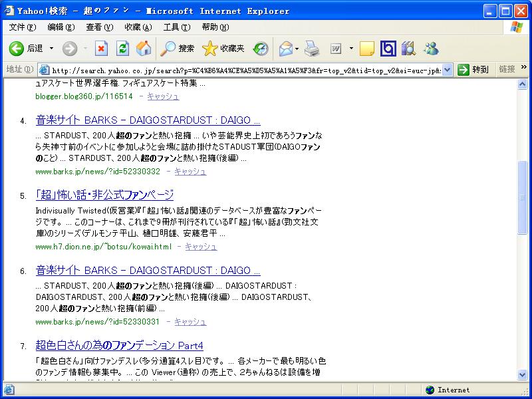This screenshot has height=399, width=532.
Task: Open 编辑(E) menu
Action: pyautogui.click(x=61, y=27)
